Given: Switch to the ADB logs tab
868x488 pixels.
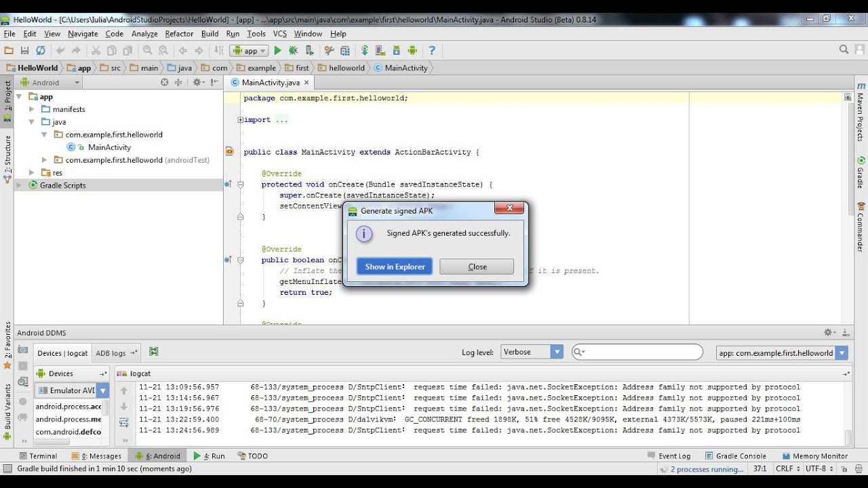Looking at the screenshot, I should (111, 353).
